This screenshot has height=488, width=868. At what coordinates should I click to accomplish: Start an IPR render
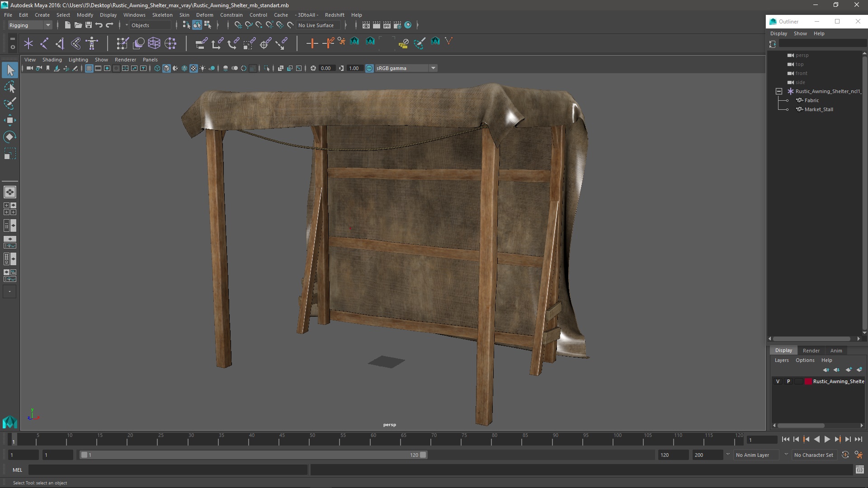point(387,25)
